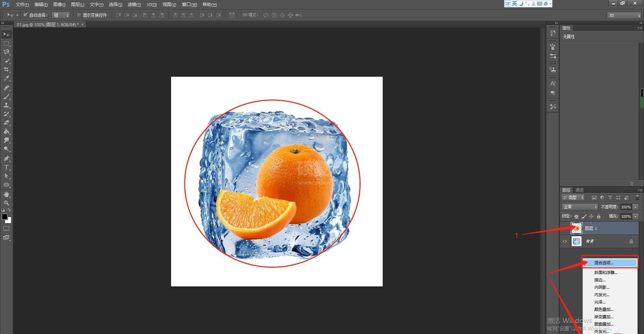Image resolution: width=644 pixels, height=334 pixels.
Task: Open the 滤镜 menu
Action: pos(134,4)
